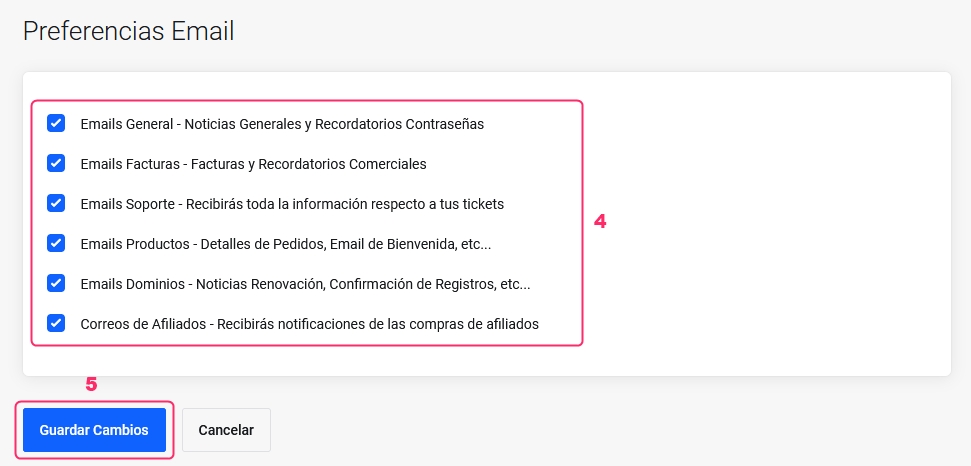Click the pink step number 5 marker
Viewport: 971px width, 466px height.
[91, 384]
